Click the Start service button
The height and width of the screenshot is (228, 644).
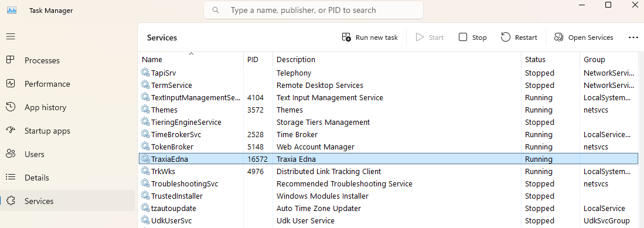(430, 38)
